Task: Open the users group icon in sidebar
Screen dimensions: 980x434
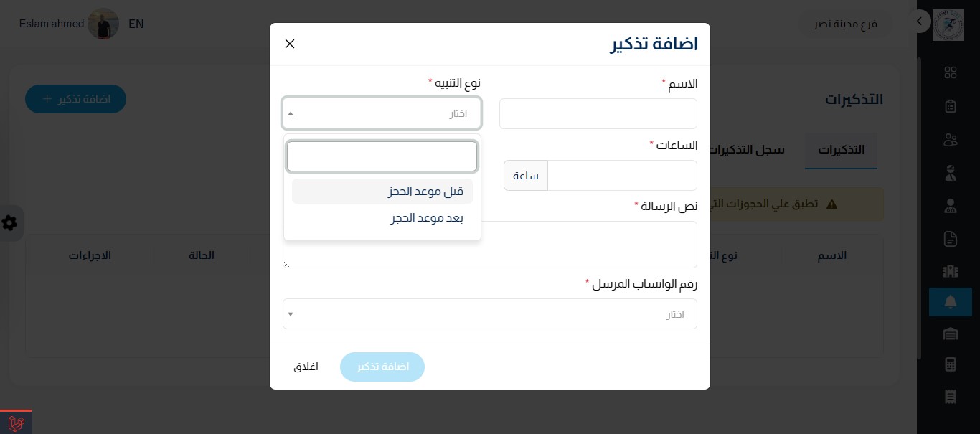Action: click(x=951, y=140)
